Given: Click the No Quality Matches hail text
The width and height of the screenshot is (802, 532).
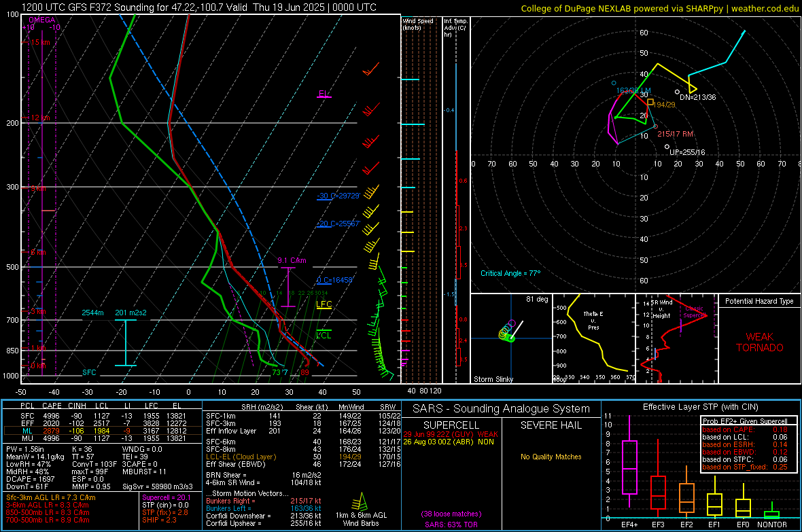Looking at the screenshot, I should click(551, 457).
